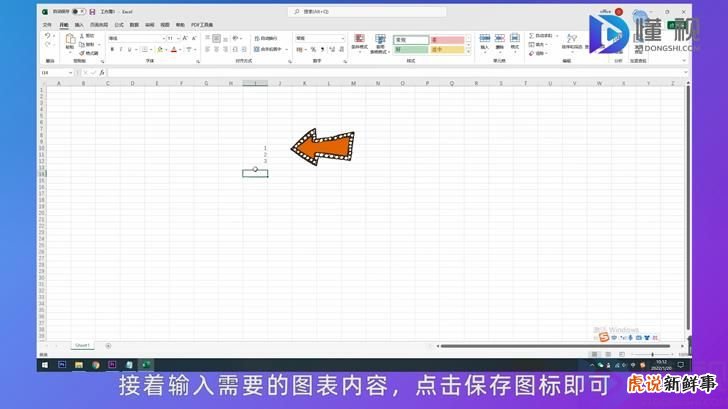Click the Paste clipboard icon
This screenshot has height=409, width=728.
[70, 39]
